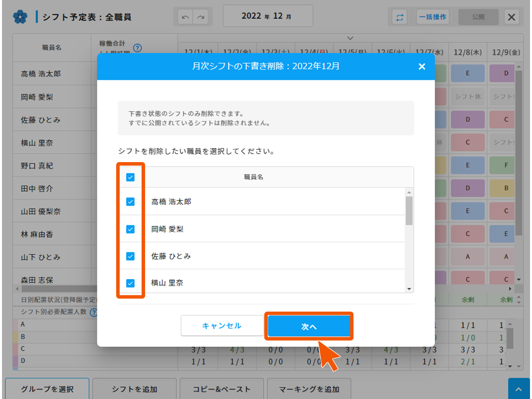Click グループを選択 at the bottom
The width and height of the screenshot is (532, 399).
point(47,389)
